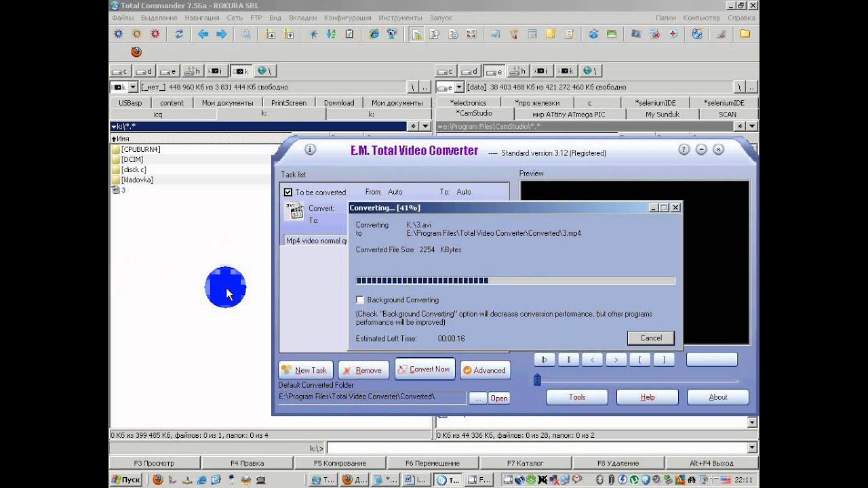Viewport: 868px width, 488px height.
Task: Click the info icon in Total Video Converter title
Action: [310, 150]
